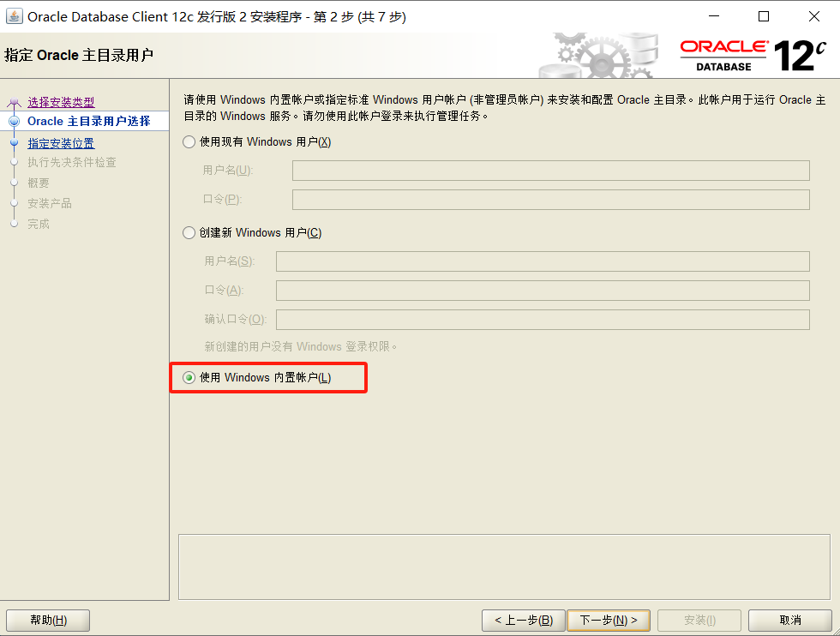Open the 选择安装类型 step link
Image resolution: width=840 pixels, height=636 pixels.
61,102
